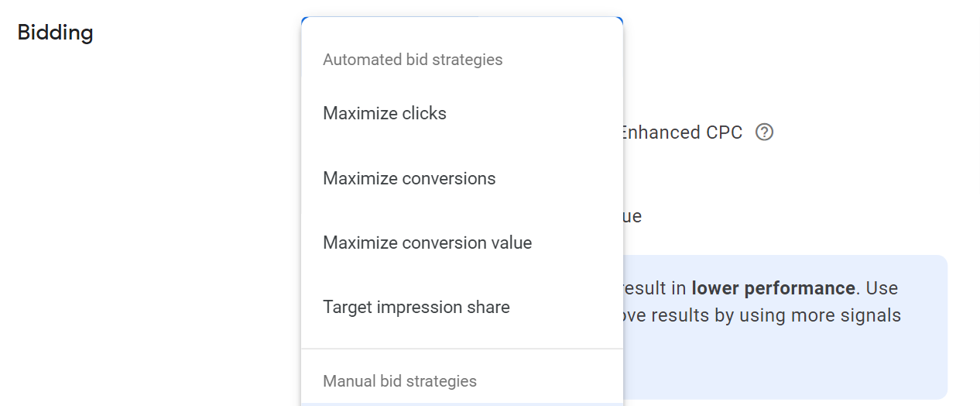The width and height of the screenshot is (980, 406).
Task: Click the partially hidden 'ue' label text
Action: coord(632,216)
